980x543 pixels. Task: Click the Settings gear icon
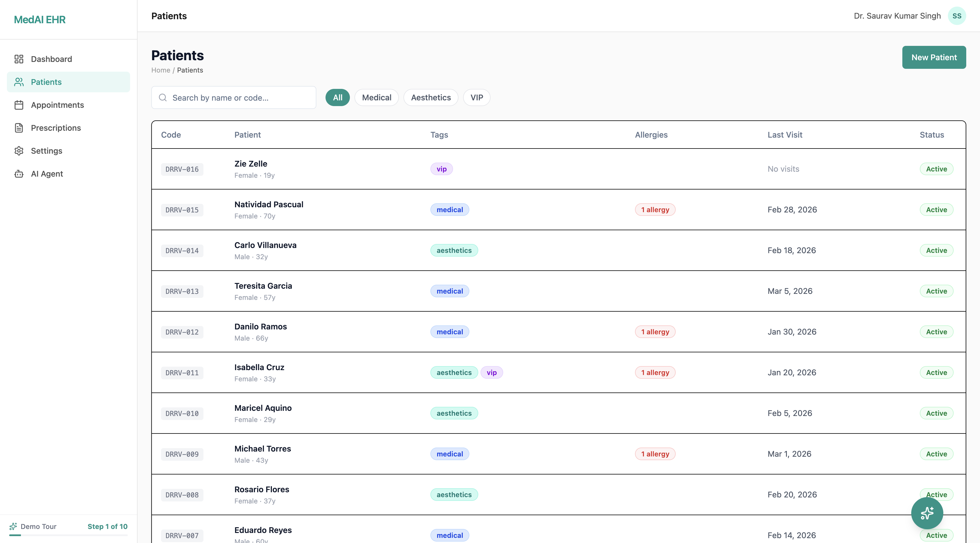coord(19,151)
